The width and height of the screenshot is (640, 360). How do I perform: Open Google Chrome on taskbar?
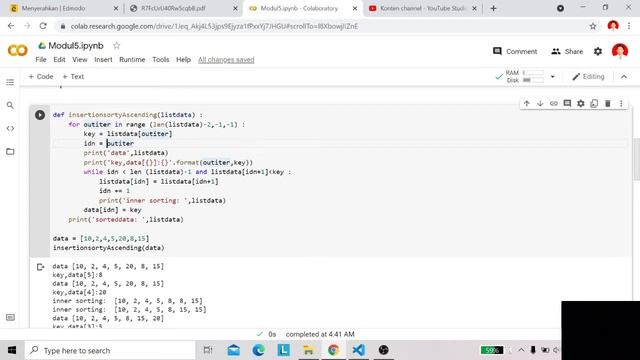[333, 350]
